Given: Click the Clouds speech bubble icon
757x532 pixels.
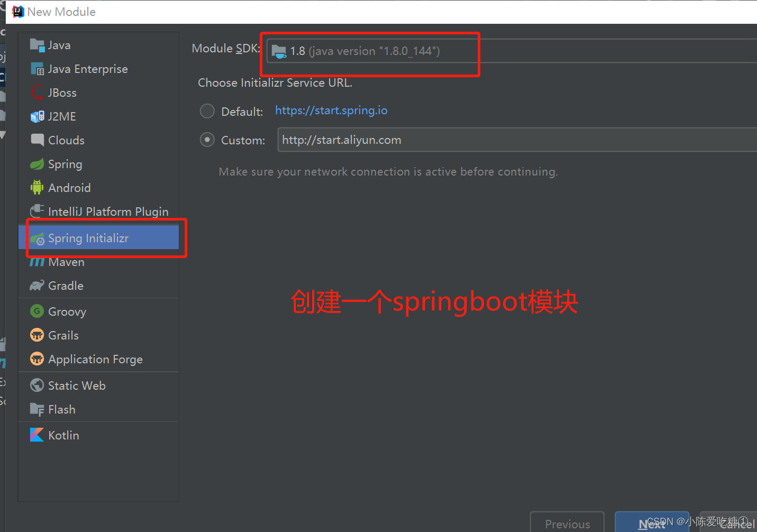Looking at the screenshot, I should tap(37, 140).
